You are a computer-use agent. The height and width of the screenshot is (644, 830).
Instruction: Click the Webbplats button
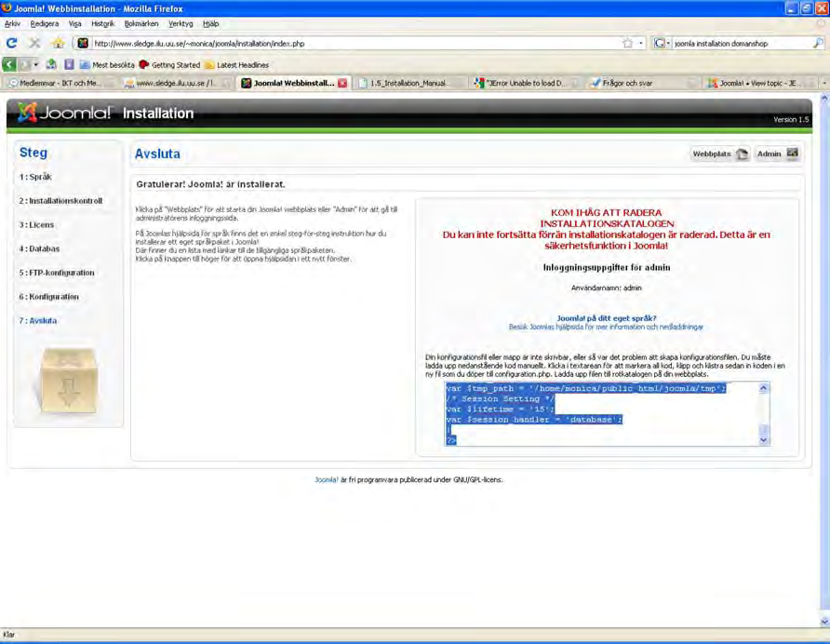point(720,154)
